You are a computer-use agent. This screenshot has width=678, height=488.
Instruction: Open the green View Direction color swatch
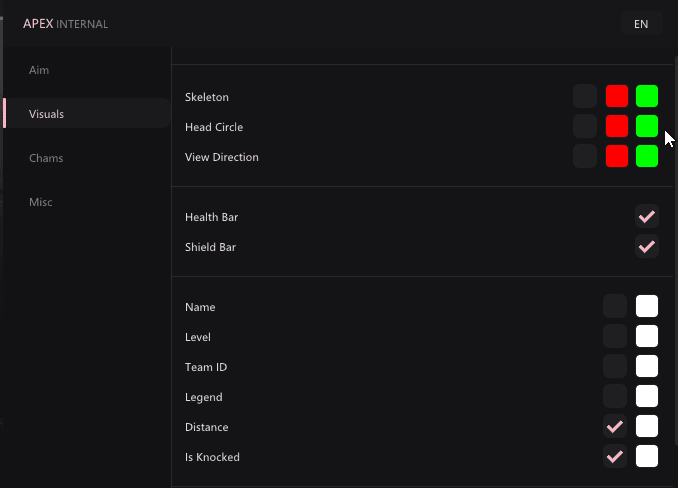click(647, 156)
